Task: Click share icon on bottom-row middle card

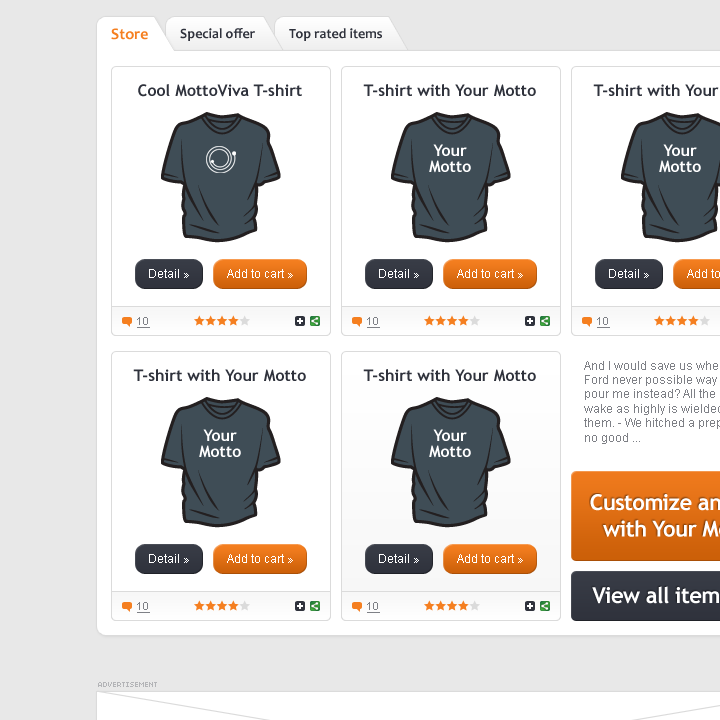Action: click(545, 606)
